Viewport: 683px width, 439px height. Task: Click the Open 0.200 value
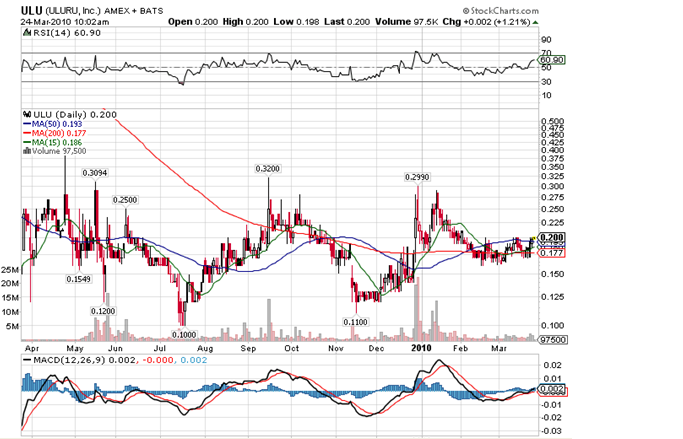point(193,22)
